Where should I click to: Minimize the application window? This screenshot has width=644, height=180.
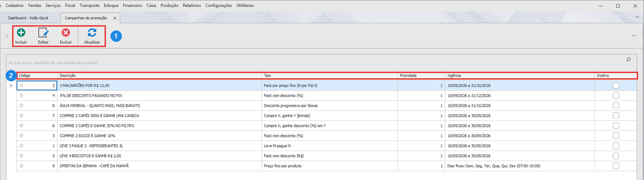(x=601, y=6)
